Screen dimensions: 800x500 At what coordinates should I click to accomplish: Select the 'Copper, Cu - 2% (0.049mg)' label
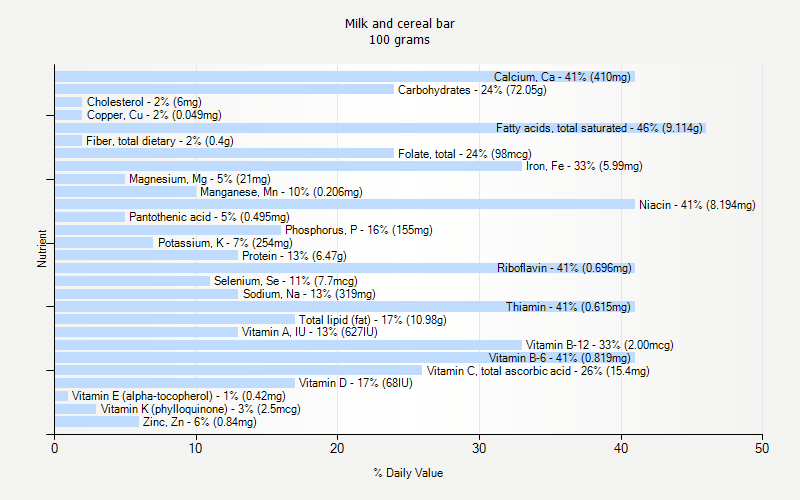(154, 115)
